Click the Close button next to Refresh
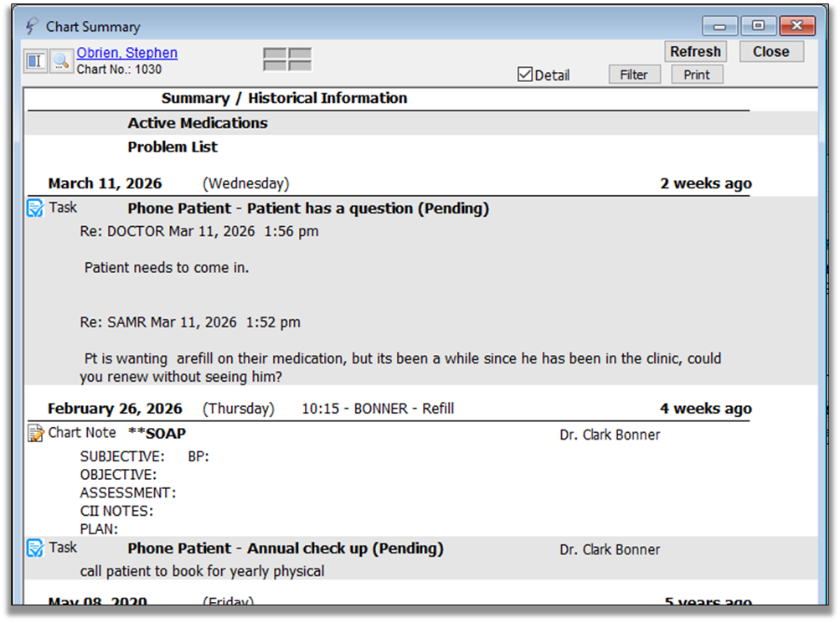The height and width of the screenshot is (623, 840). point(770,52)
